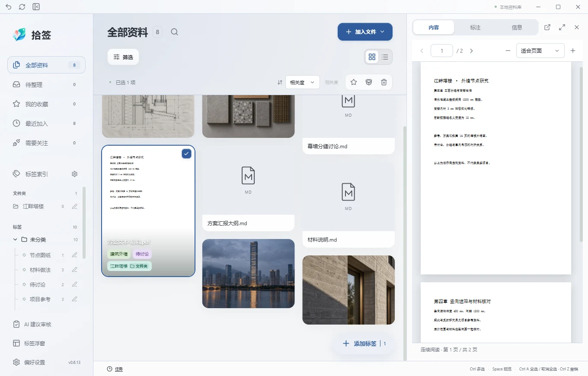Edit the 节点图纸 tag
Viewport: 588px width, 376px height.
75,255
